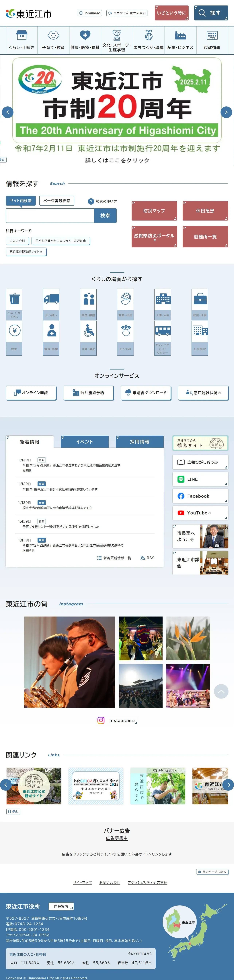Image resolution: width=234 pixels, height=980 pixels.
Task: Open the Facebook page link
Action: [200, 496]
